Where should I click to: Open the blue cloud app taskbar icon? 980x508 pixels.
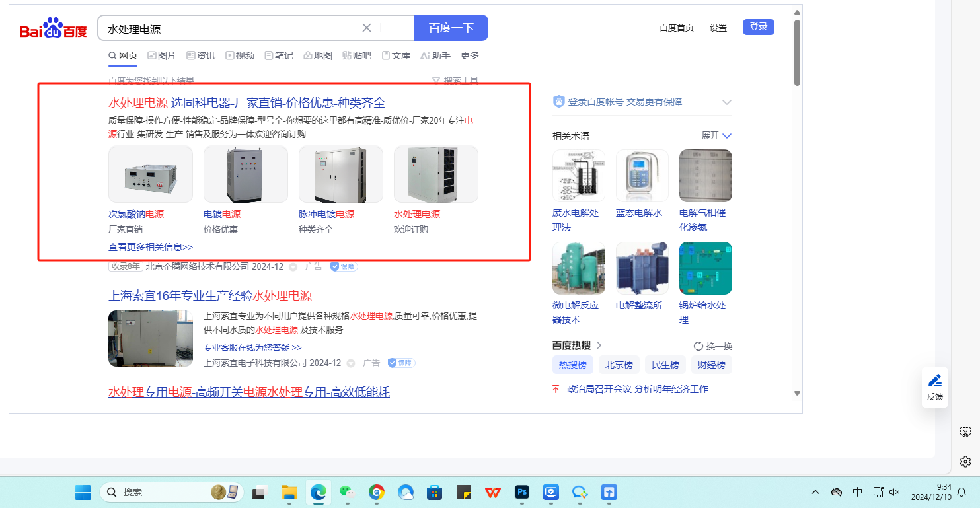[406, 492]
